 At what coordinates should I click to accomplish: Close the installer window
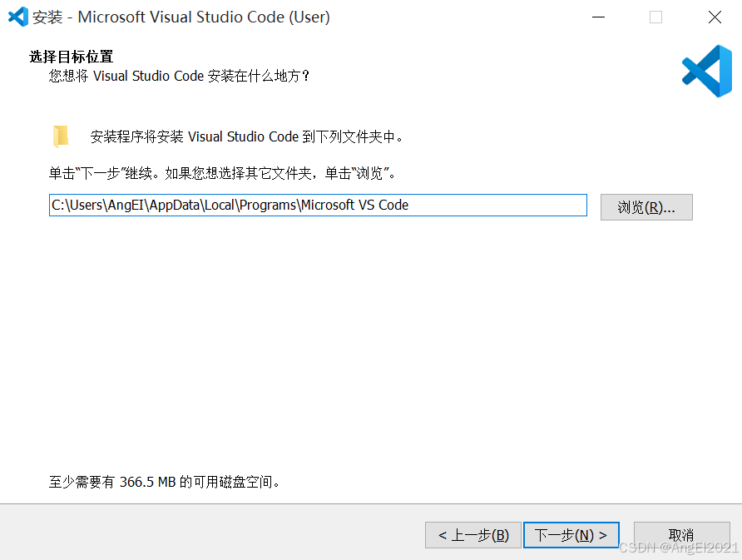point(715,17)
